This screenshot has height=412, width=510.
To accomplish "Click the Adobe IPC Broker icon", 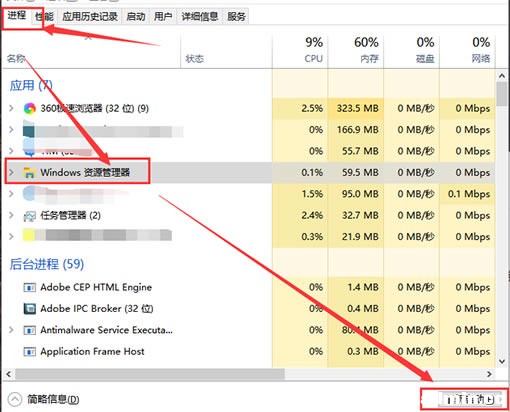I will (29, 309).
